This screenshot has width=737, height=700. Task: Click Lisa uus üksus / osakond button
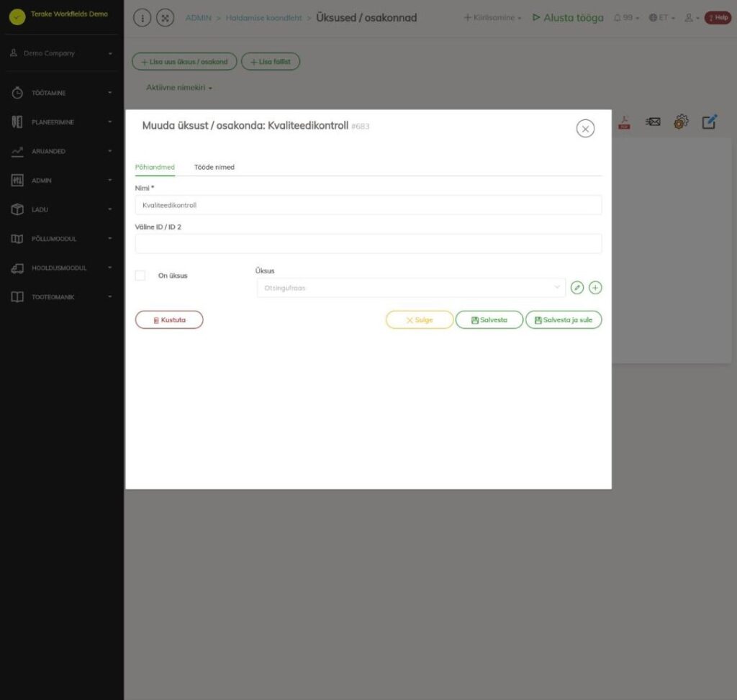pyautogui.click(x=184, y=62)
